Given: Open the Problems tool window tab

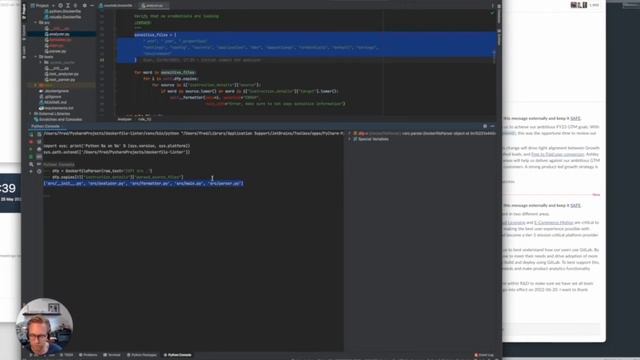Looking at the screenshot, I should (88, 355).
